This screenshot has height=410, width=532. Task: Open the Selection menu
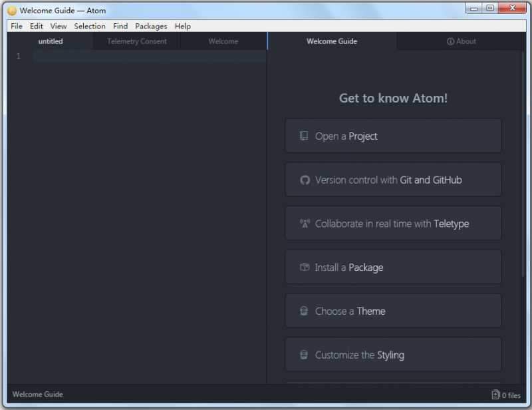[x=90, y=26]
